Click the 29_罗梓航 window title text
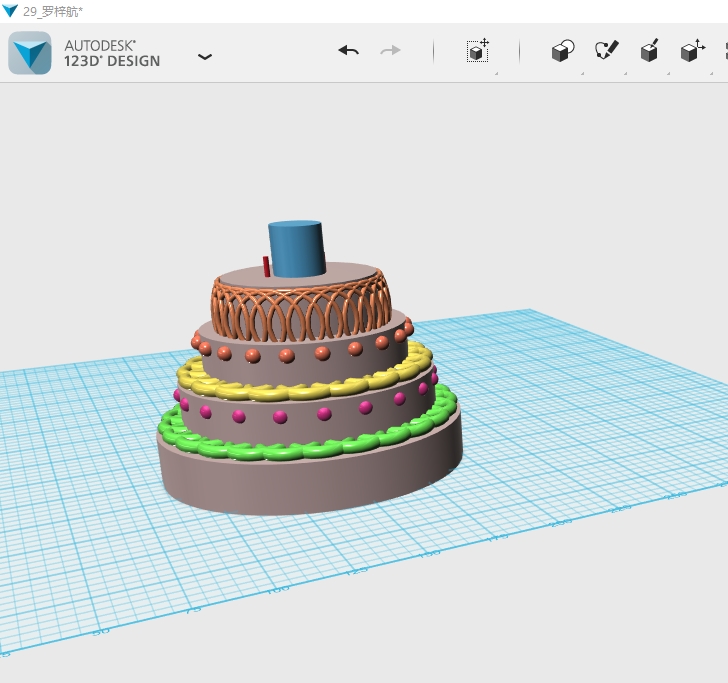 pyautogui.click(x=53, y=11)
